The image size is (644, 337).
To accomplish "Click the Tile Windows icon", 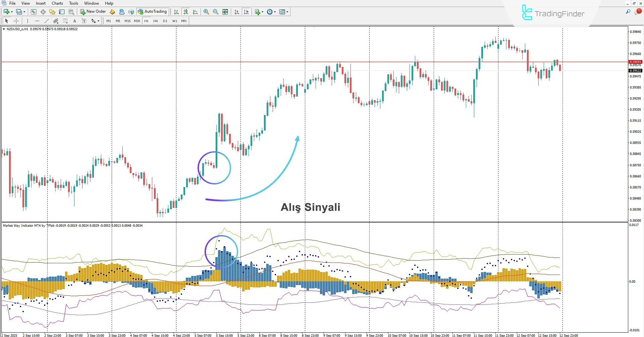I will 225,11.
